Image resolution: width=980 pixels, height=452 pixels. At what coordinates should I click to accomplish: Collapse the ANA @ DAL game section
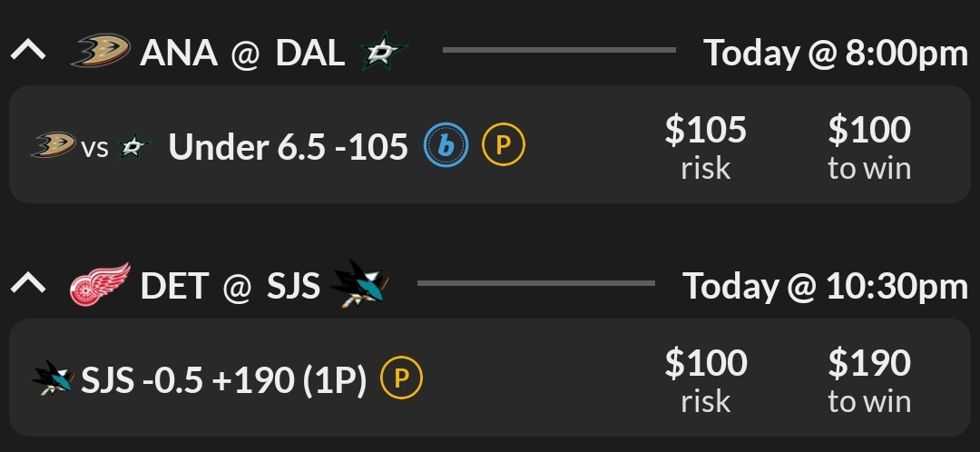tap(28, 51)
